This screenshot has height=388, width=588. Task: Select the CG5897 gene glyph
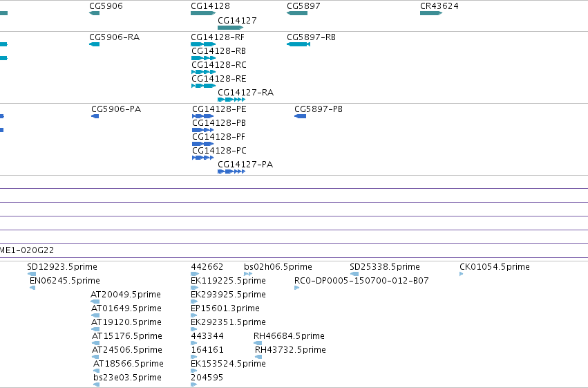(297, 13)
